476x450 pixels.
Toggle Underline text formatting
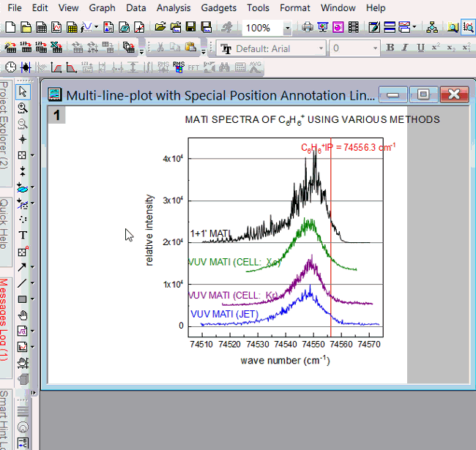coord(420,48)
